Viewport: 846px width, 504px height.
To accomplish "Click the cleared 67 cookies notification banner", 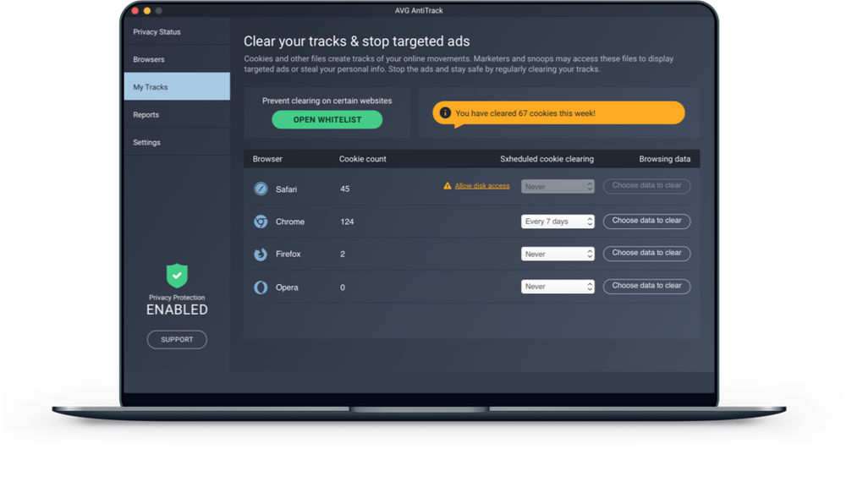I will 558,113.
